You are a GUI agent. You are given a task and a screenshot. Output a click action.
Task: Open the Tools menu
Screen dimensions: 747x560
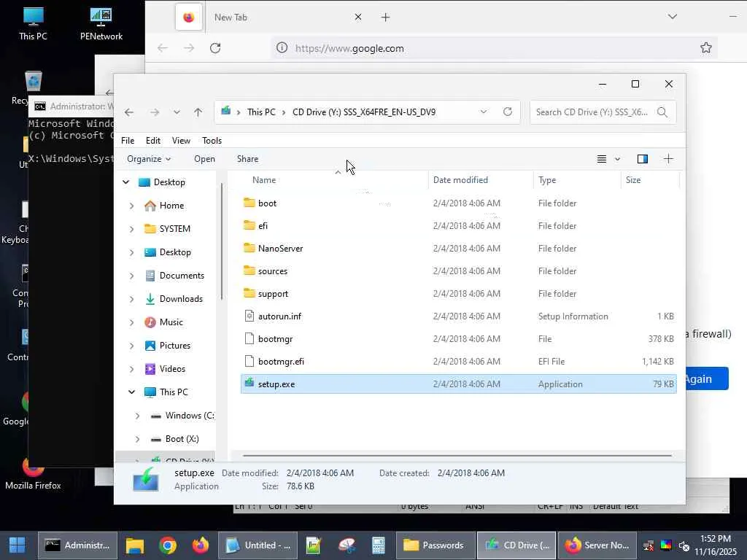tap(212, 141)
